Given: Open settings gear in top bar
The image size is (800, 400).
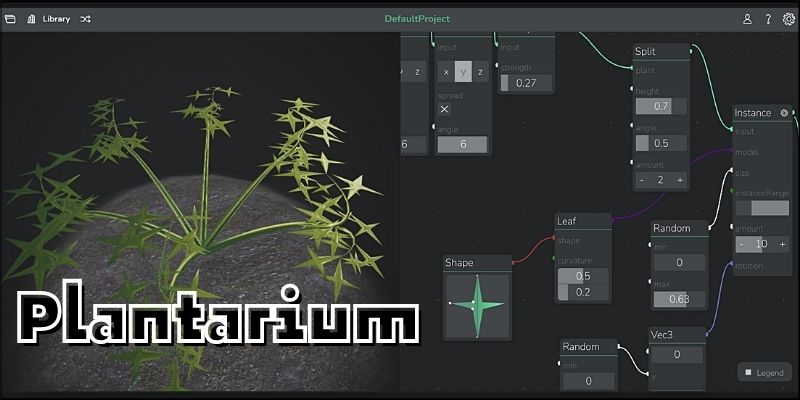Looking at the screenshot, I should 788,19.
